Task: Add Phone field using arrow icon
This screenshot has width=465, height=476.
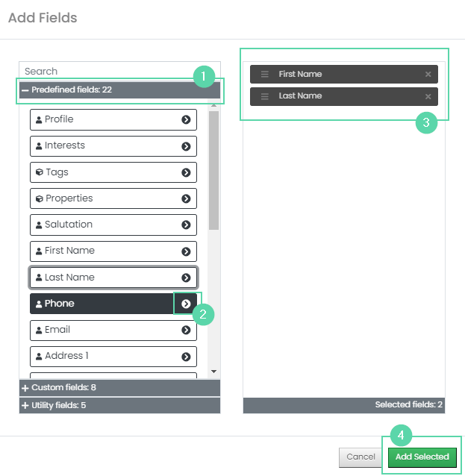Action: [x=186, y=304]
